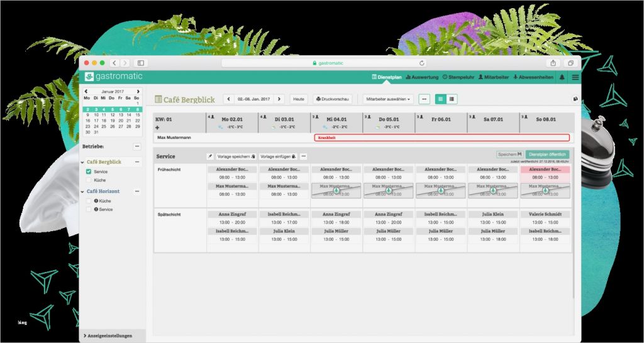This screenshot has width=644, height=343.
Task: Open the Auswertung tab
Action: [422, 77]
